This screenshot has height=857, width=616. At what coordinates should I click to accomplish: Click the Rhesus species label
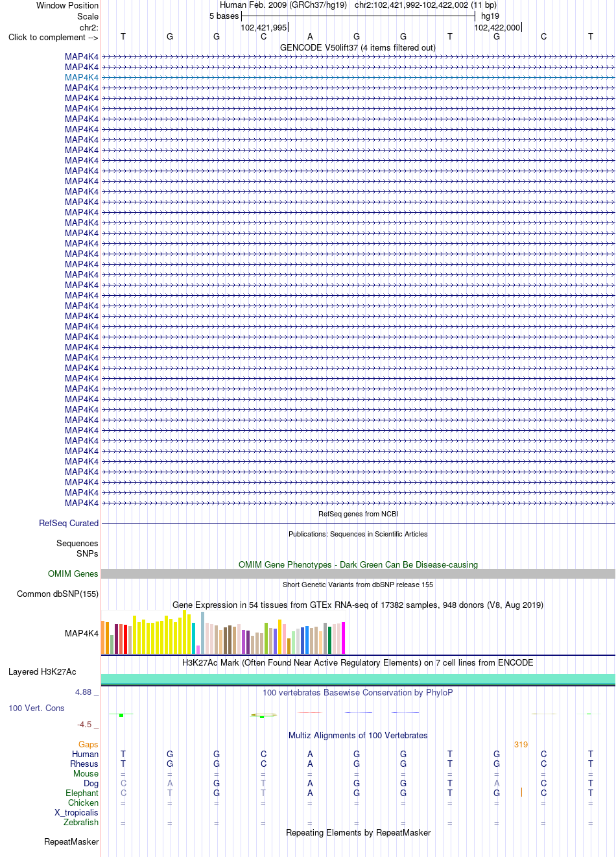click(84, 764)
